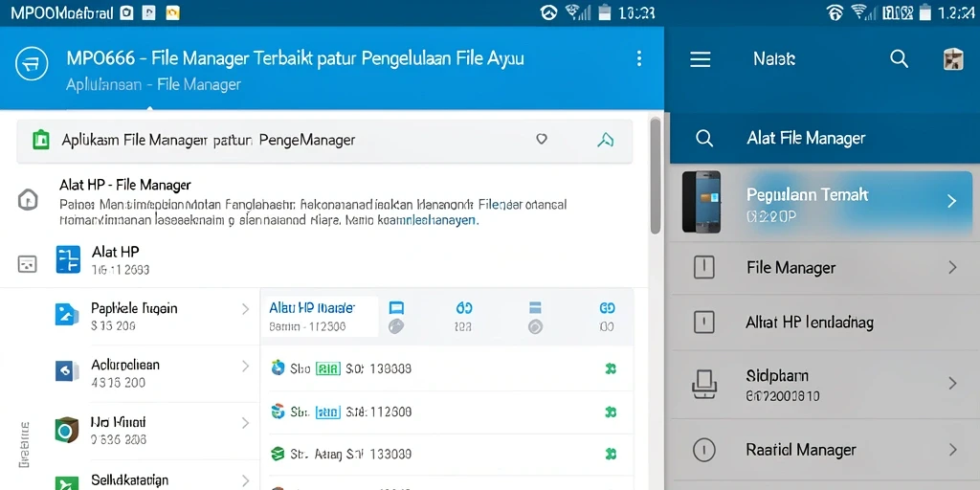Image resolution: width=980 pixels, height=490 pixels.
Task: Click the gray card icon left of Alat HP
Action: 27,264
